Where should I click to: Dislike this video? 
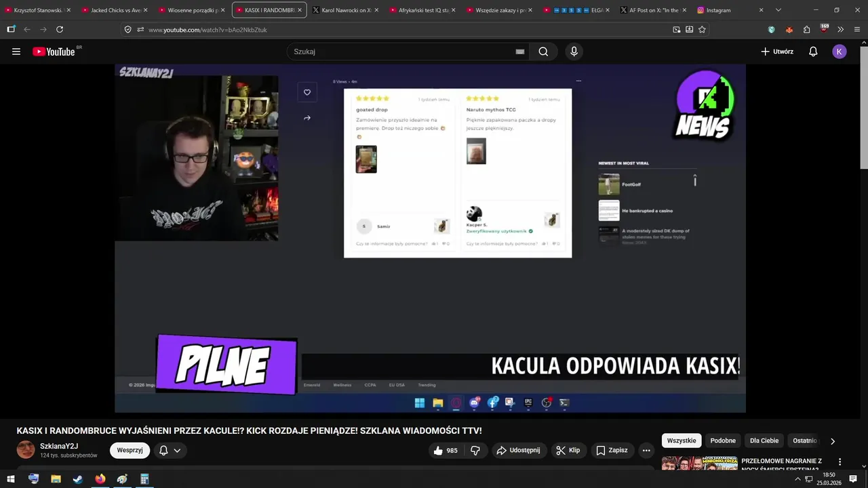[x=475, y=450]
